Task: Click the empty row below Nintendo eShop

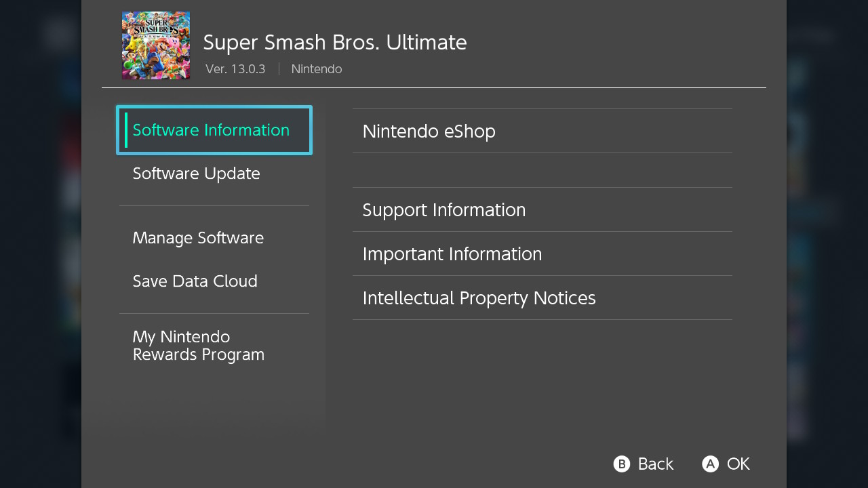Action: 542,170
